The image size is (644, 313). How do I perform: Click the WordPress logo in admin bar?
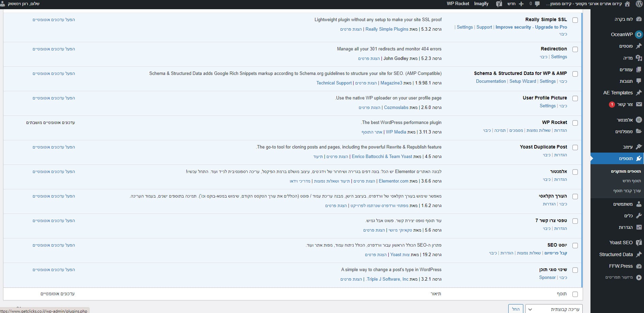[x=639, y=4]
